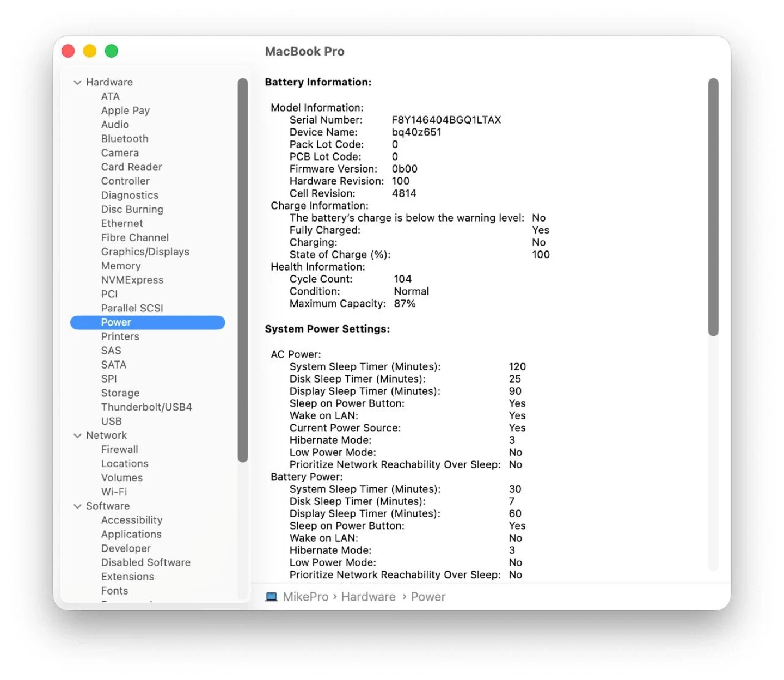Collapse the Network section chevron
784x680 pixels.
[x=77, y=436]
